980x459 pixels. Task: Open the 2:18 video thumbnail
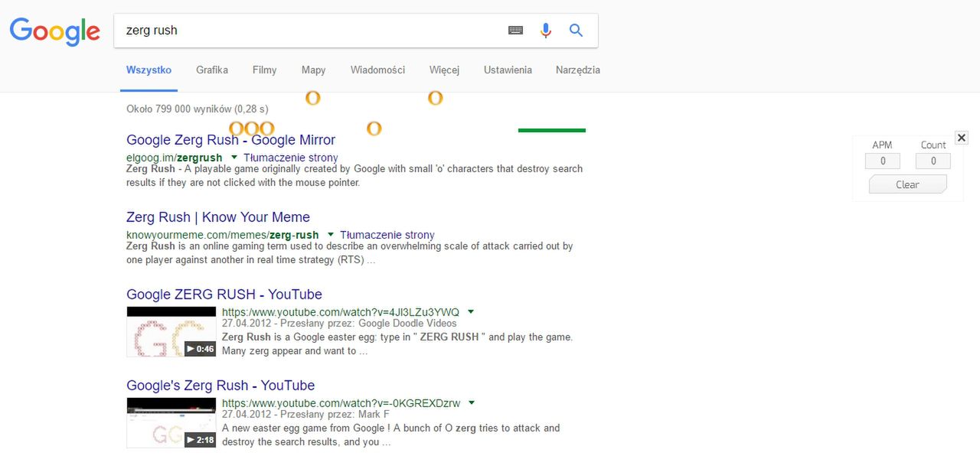171,423
